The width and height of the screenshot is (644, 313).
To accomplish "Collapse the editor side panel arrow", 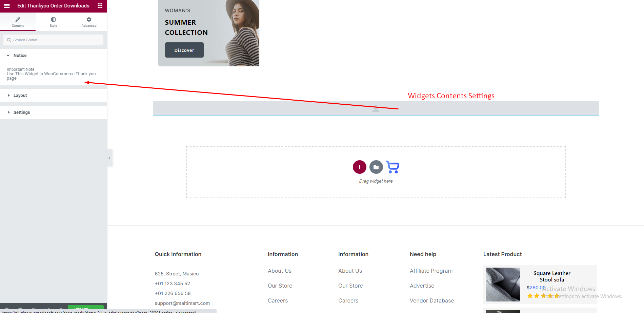I will (x=109, y=158).
